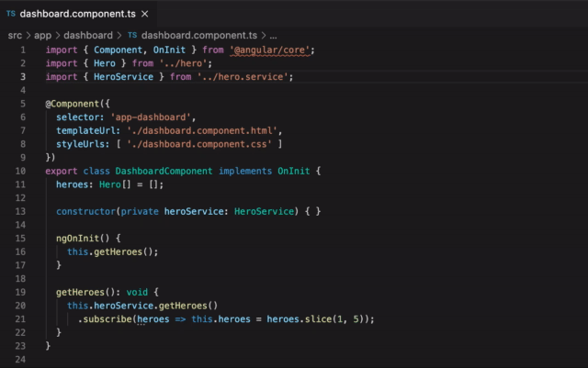588x368 pixels.
Task: Open the dashboard folder breadcrumb
Action: point(88,36)
